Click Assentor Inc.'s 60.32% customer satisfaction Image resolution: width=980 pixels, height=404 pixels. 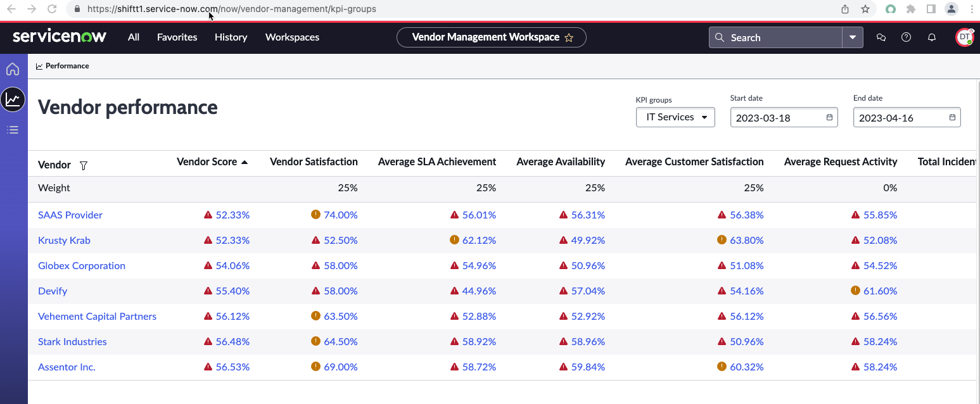point(747,367)
